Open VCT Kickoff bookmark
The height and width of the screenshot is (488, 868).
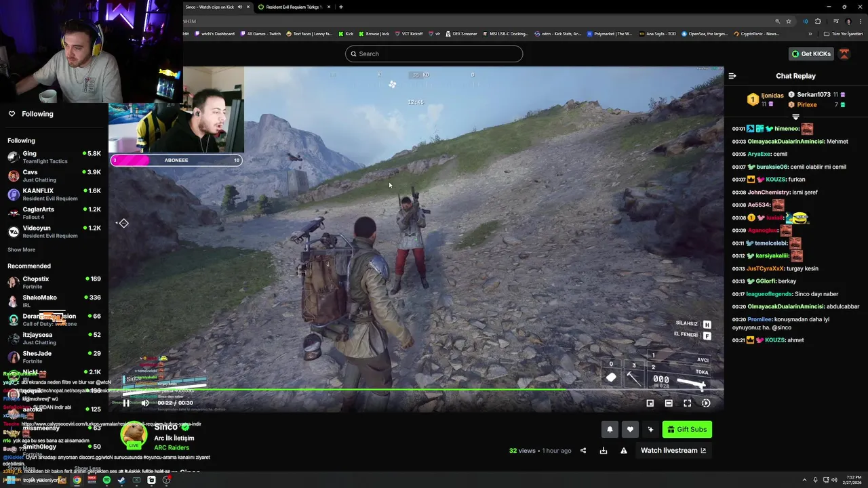click(408, 34)
